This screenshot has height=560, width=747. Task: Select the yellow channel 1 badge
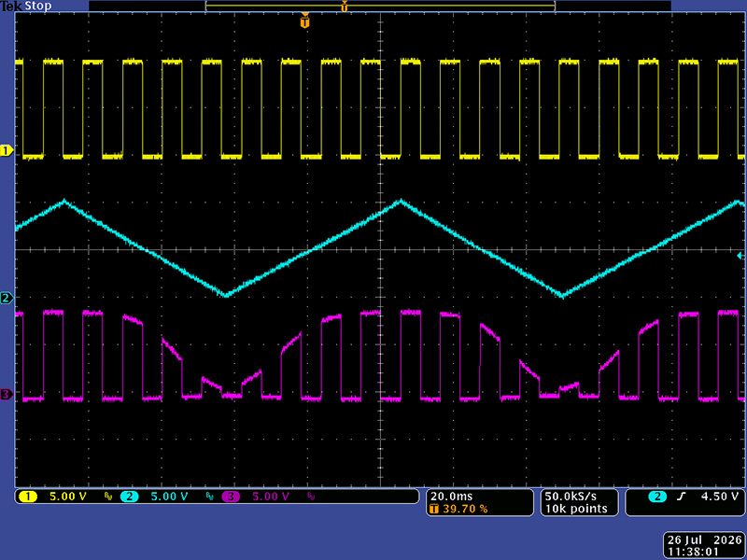tap(28, 497)
